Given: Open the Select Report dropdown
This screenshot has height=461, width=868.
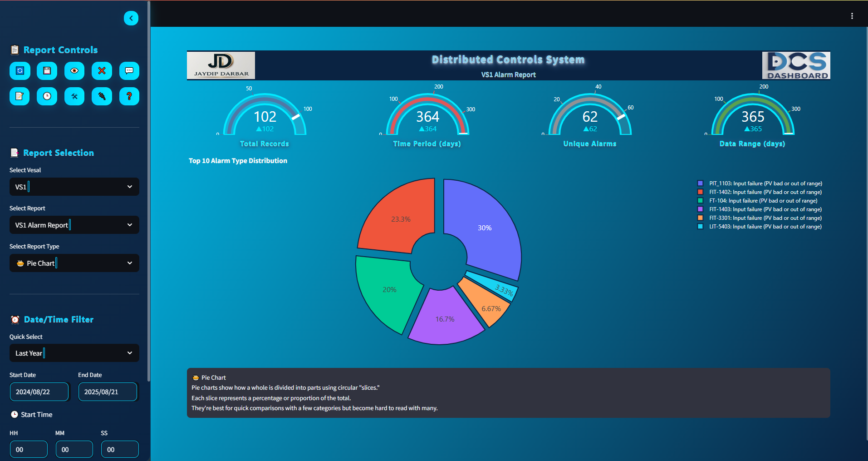Looking at the screenshot, I should point(74,225).
